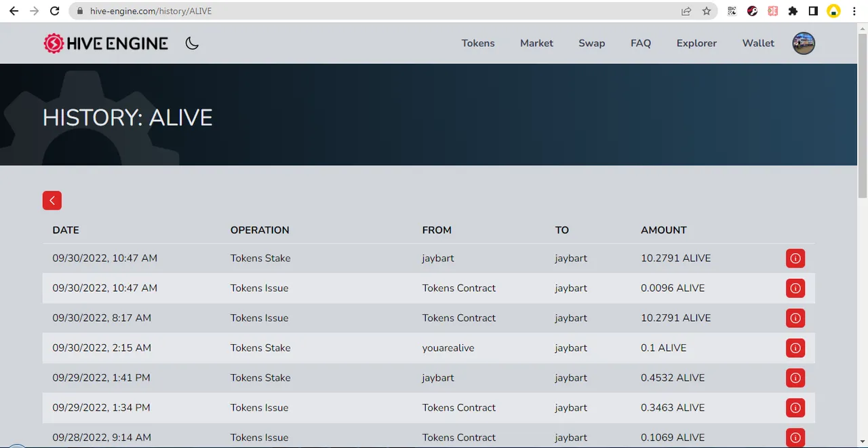Viewport: 868px width, 448px height.
Task: Bookmark this page with the star icon
Action: click(x=707, y=11)
